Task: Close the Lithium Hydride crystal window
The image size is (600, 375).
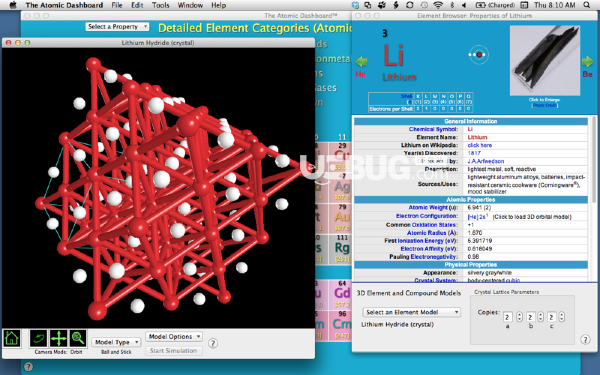Action: tap(8, 43)
